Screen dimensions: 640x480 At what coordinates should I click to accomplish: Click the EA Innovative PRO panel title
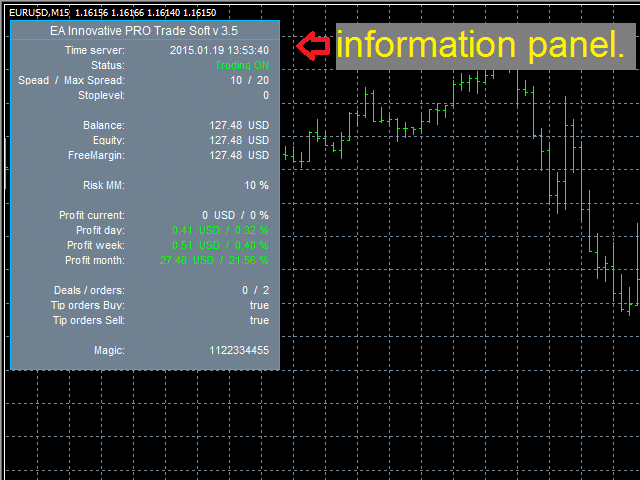pyautogui.click(x=144, y=31)
